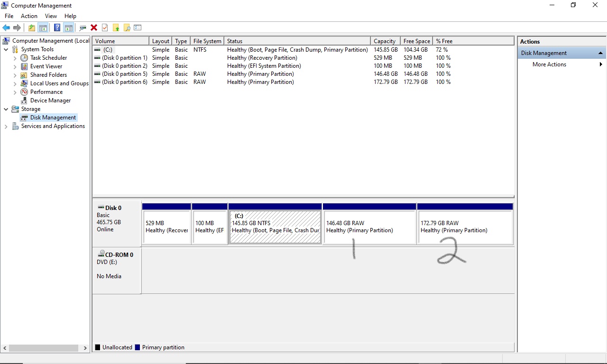Open the Help menu
Screen dimensions: 607x364
70,16
